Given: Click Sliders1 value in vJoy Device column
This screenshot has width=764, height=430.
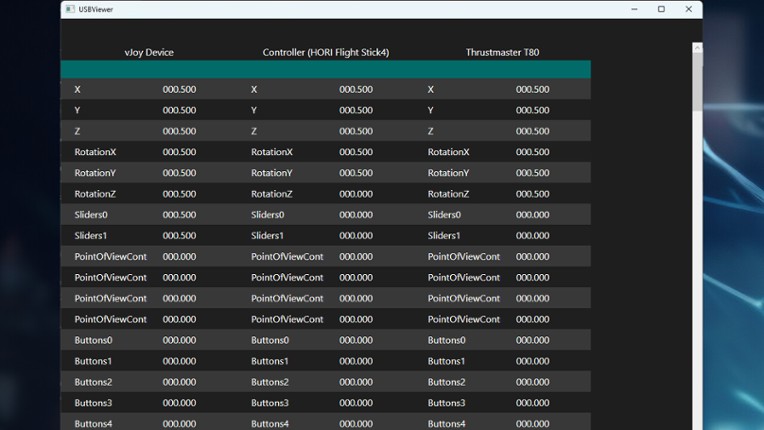Looking at the screenshot, I should pos(179,236).
